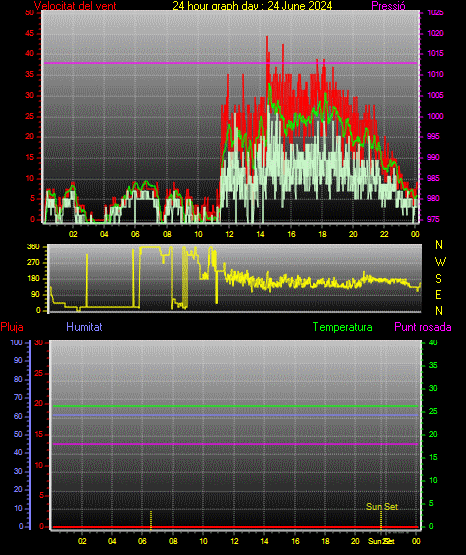Click the 'Humitat' legend label
This screenshot has width=466, height=555.
(84, 327)
